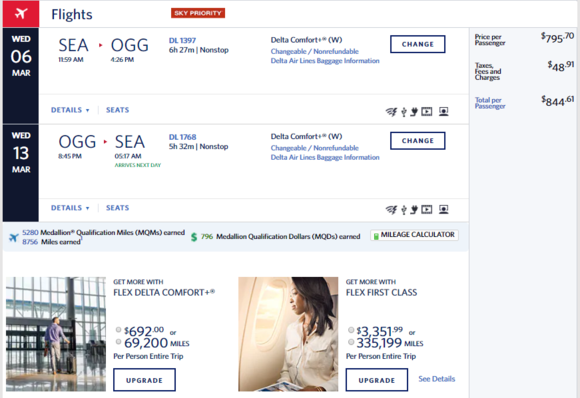The width and height of the screenshot is (580, 398).
Task: Click the woman by airplane window thumbnail
Action: [x=288, y=334]
